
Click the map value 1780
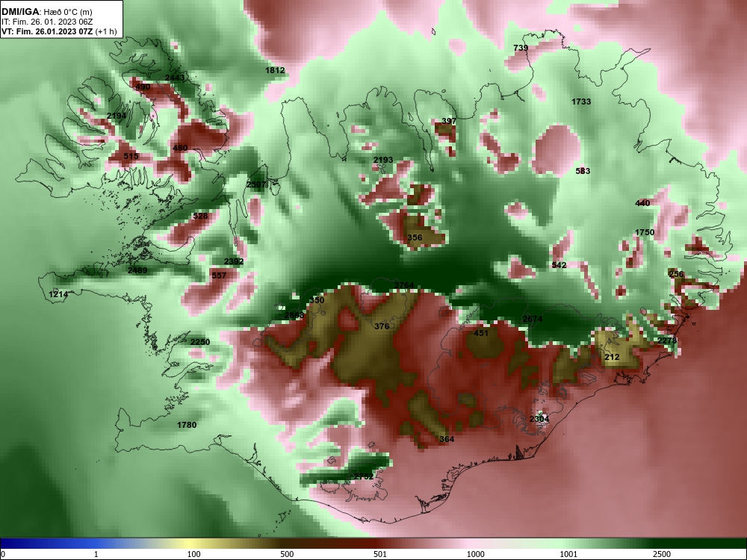(187, 425)
